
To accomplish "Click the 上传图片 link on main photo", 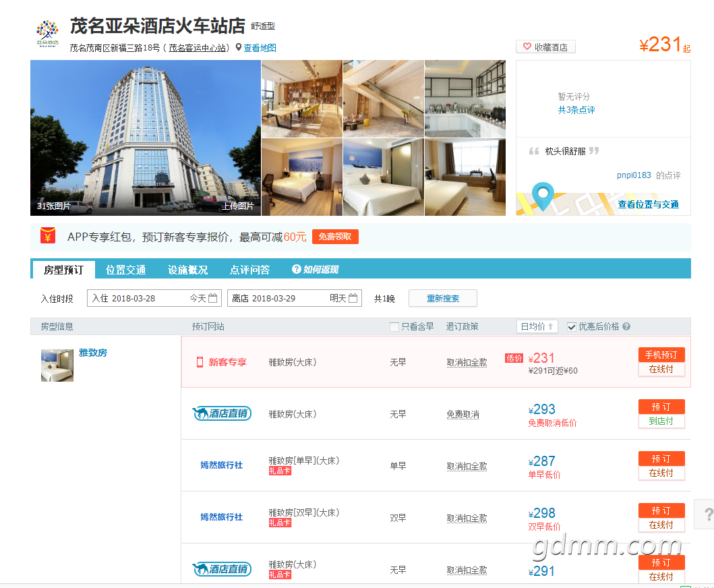I will click(238, 206).
